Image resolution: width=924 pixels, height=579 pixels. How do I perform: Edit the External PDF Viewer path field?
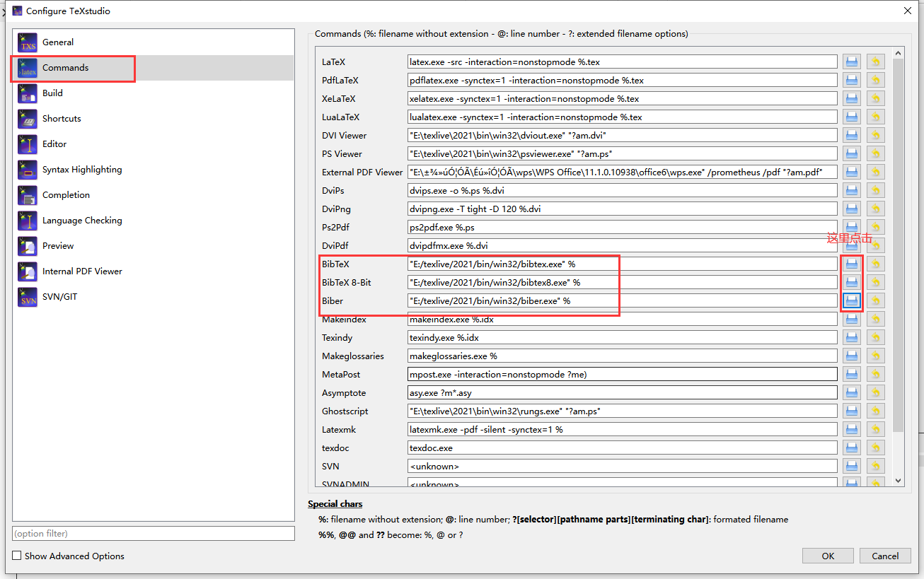pyautogui.click(x=623, y=172)
